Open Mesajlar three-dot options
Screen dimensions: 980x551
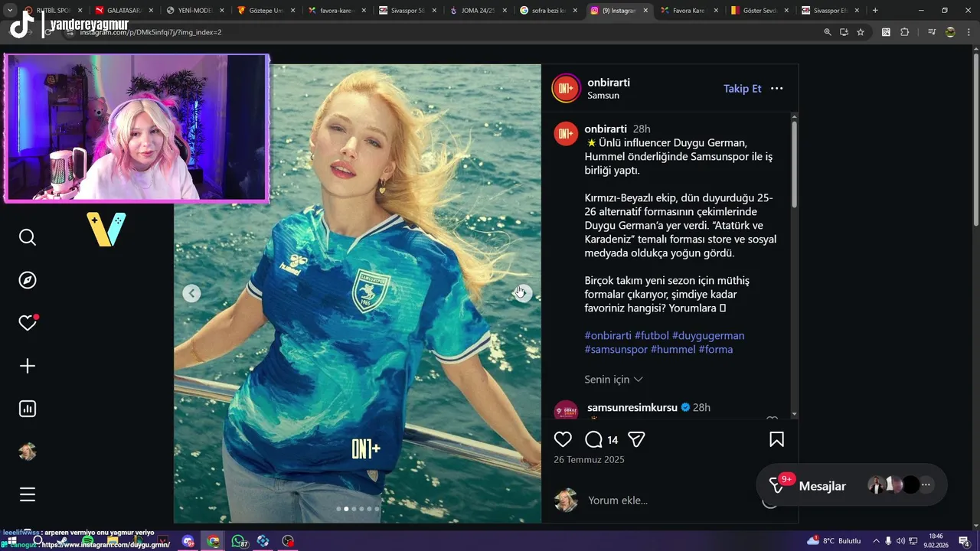[x=926, y=484]
